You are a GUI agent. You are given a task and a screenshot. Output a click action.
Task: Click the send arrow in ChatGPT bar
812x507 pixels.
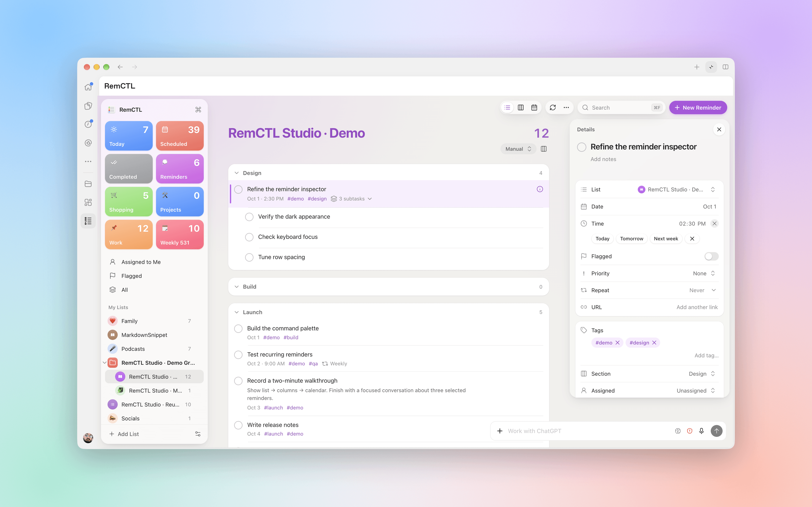click(716, 431)
